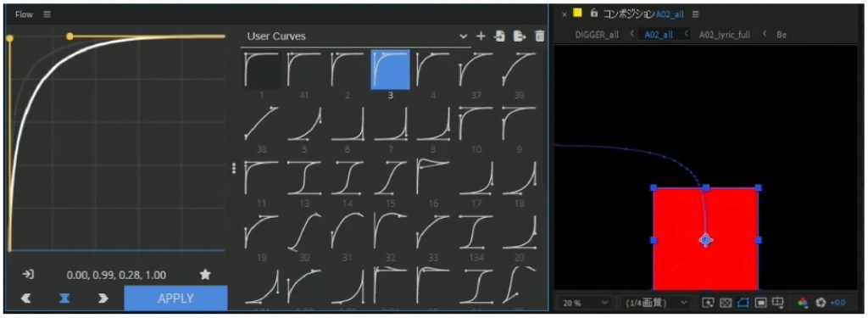The height and width of the screenshot is (318, 868).
Task: Select the ease-out right arrow icon
Action: 103,298
